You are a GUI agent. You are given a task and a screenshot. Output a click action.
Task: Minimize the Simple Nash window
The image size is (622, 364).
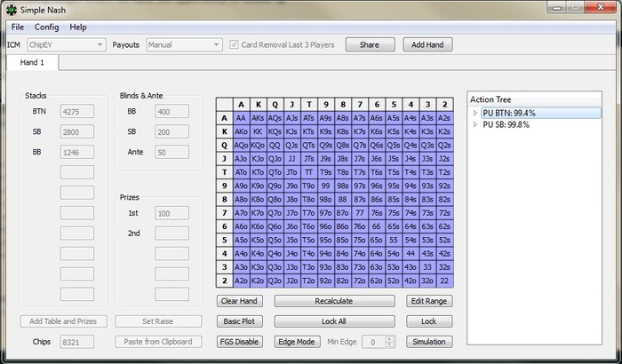click(x=556, y=7)
